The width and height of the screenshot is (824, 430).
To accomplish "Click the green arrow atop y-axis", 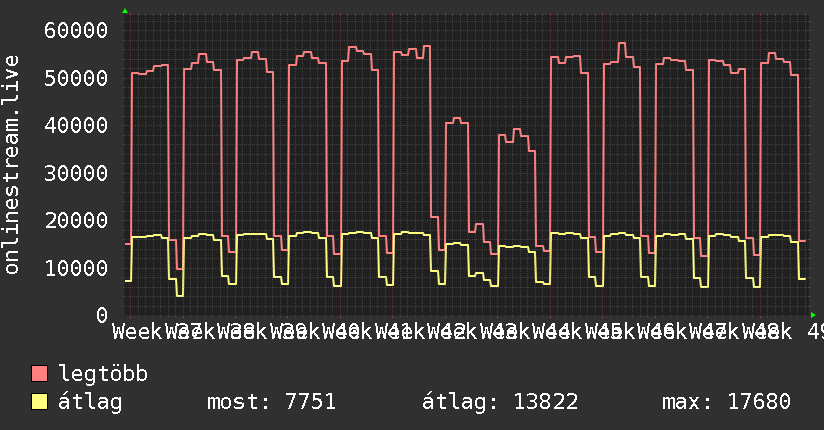I will [x=125, y=11].
